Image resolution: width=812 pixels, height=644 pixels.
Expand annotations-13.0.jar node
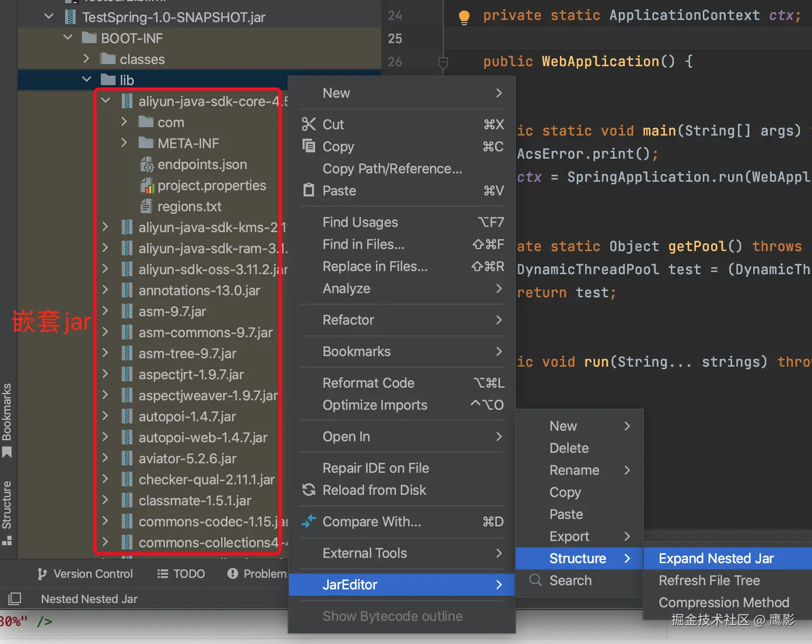[106, 289]
